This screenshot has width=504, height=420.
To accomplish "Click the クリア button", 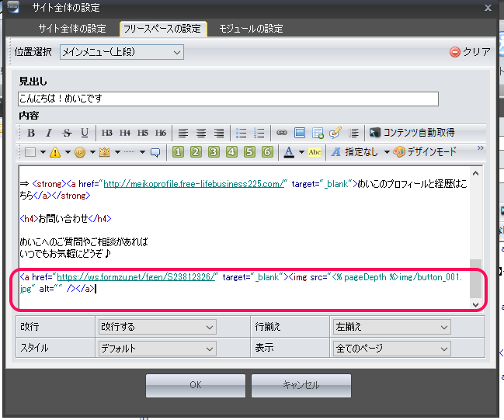I will point(470,52).
